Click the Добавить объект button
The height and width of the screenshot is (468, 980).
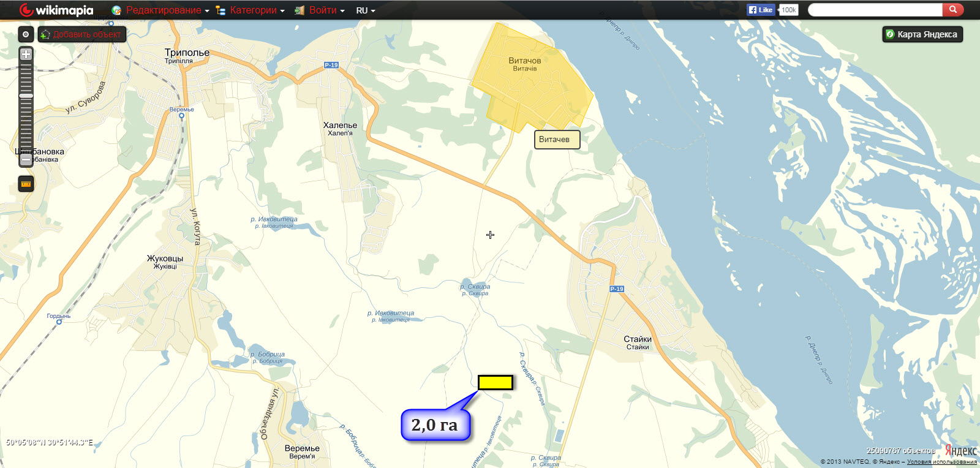click(x=82, y=34)
